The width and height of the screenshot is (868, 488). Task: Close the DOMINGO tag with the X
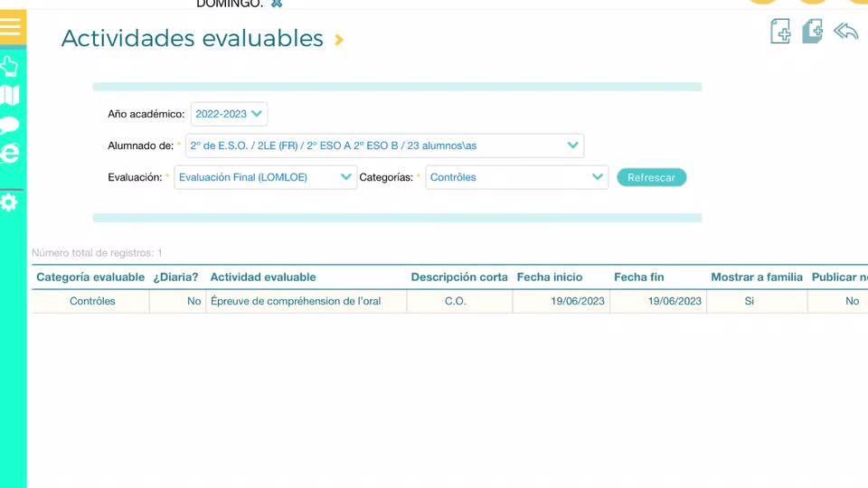(x=277, y=4)
